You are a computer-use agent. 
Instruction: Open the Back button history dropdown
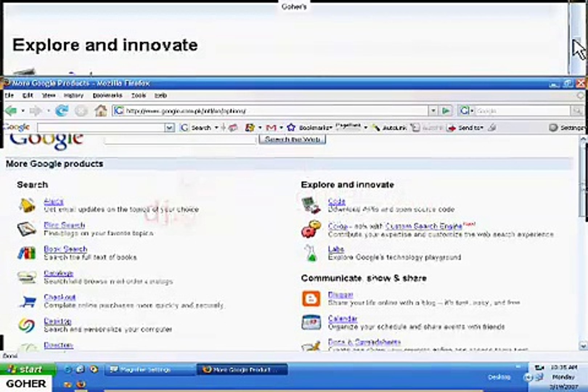point(23,111)
